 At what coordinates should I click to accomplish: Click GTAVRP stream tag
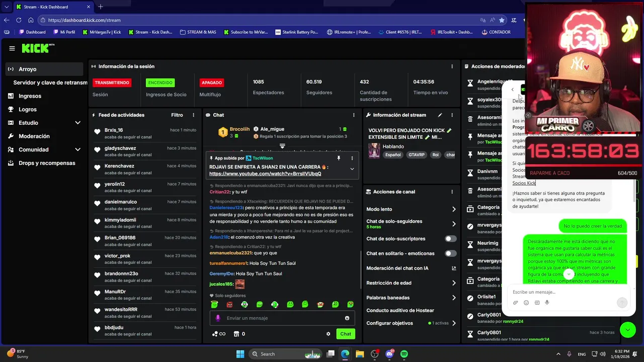click(x=416, y=155)
